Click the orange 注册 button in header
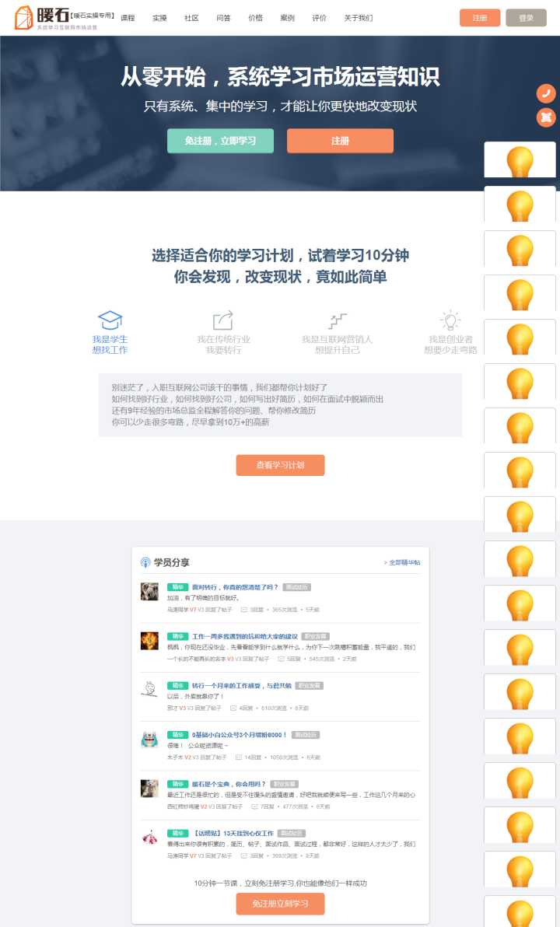 [480, 18]
